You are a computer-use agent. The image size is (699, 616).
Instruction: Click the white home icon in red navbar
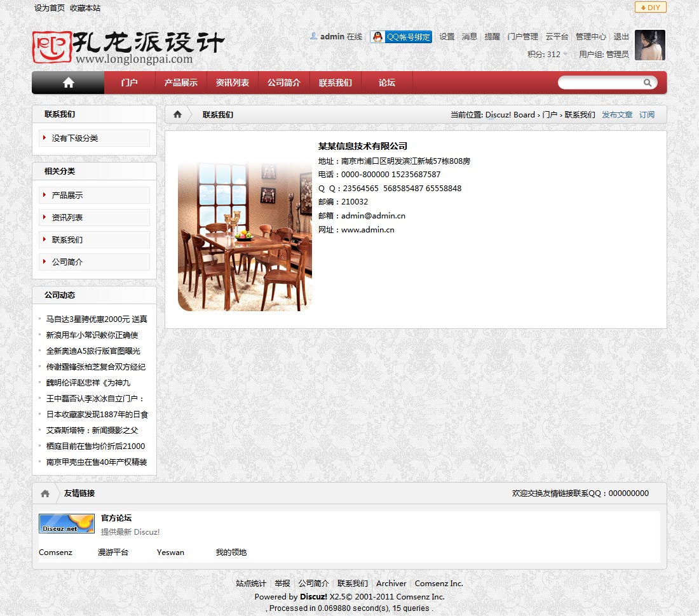pyautogui.click(x=68, y=83)
